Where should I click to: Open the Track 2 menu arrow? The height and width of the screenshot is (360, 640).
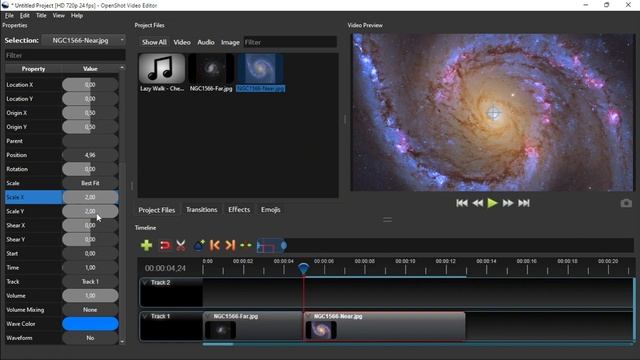pyautogui.click(x=145, y=282)
